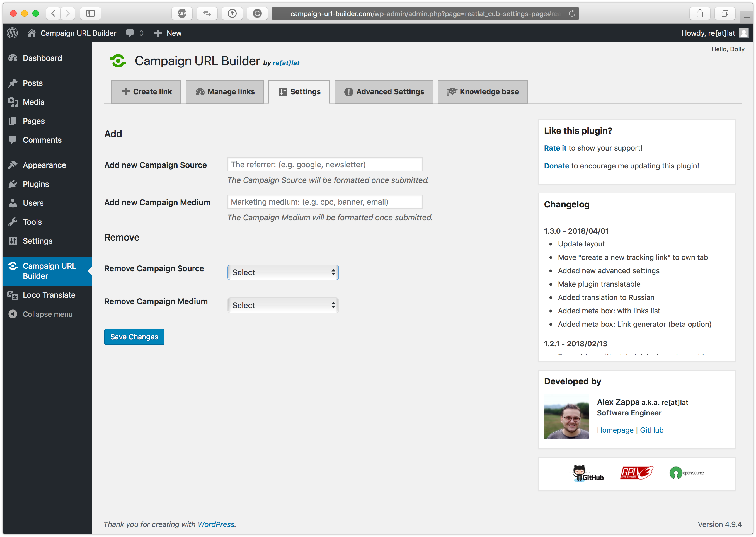Open the developer Homepage link

pyautogui.click(x=615, y=430)
